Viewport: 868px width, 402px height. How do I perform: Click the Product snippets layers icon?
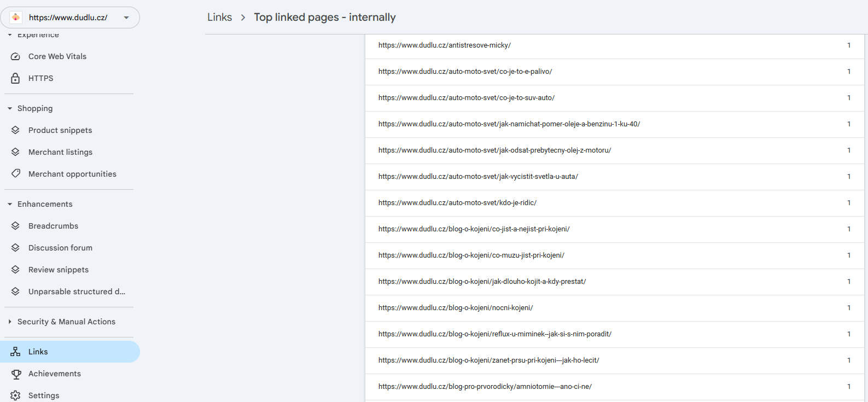click(x=15, y=130)
